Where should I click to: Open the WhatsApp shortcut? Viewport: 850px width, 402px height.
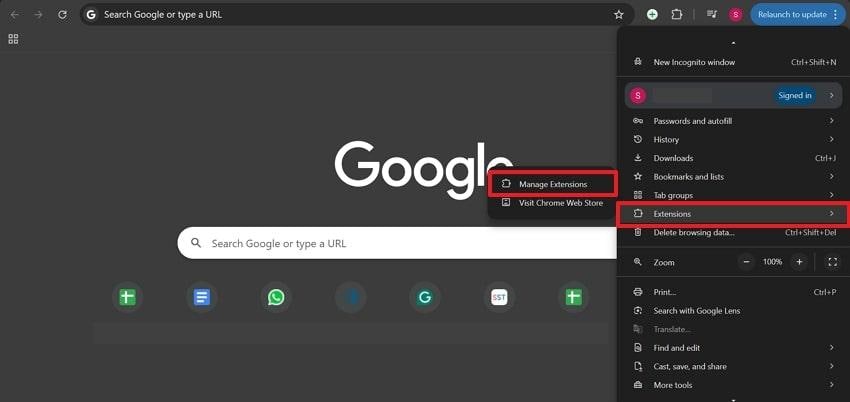click(276, 297)
